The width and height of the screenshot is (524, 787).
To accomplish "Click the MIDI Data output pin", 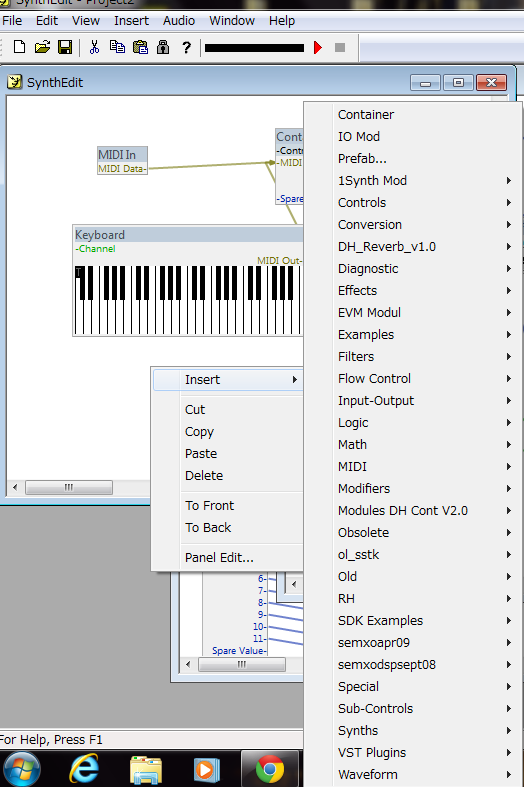I will coord(122,169).
